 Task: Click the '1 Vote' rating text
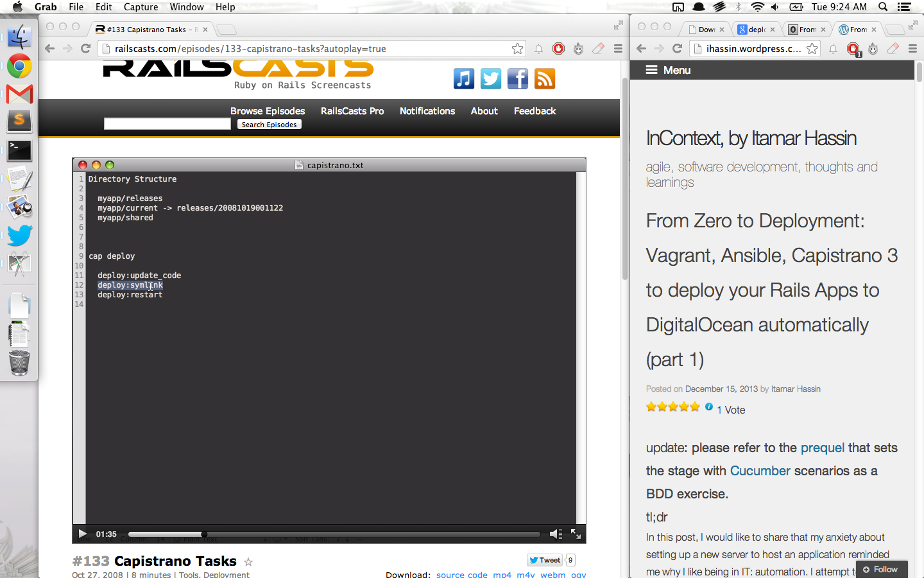(x=731, y=410)
